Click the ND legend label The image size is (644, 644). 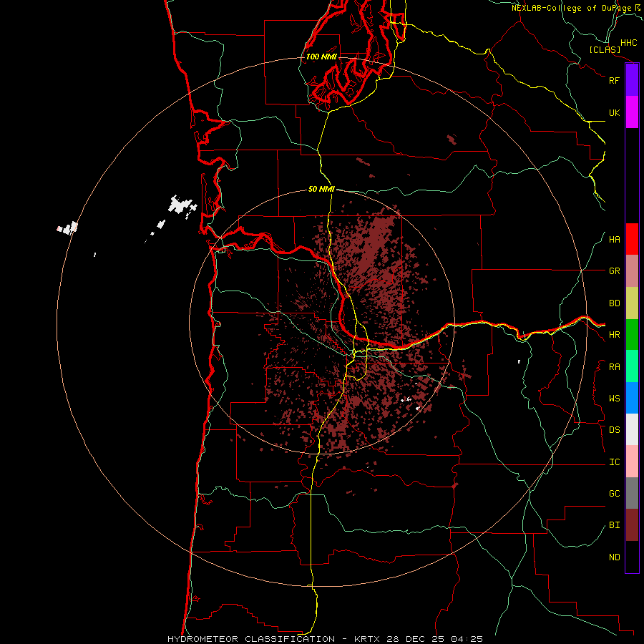tap(615, 557)
